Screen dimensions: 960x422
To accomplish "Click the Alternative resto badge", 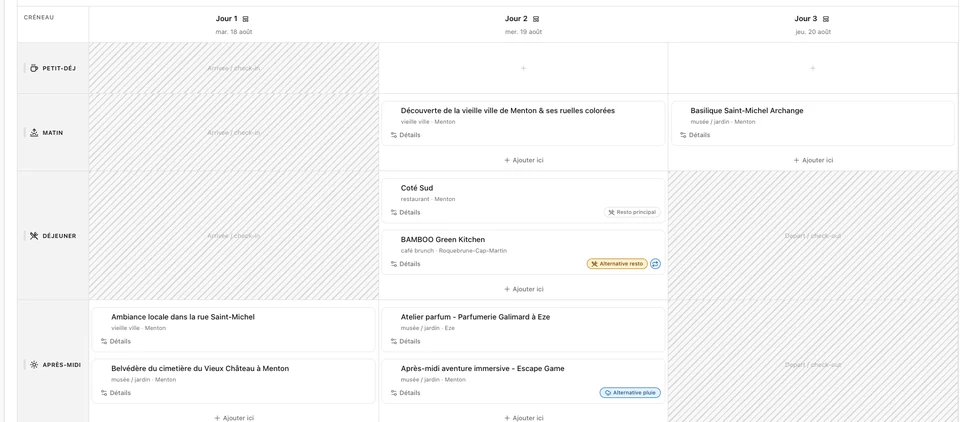I will (617, 264).
